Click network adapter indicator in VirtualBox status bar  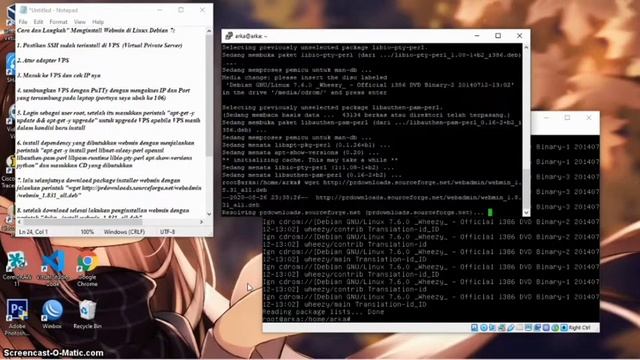click(x=502, y=328)
